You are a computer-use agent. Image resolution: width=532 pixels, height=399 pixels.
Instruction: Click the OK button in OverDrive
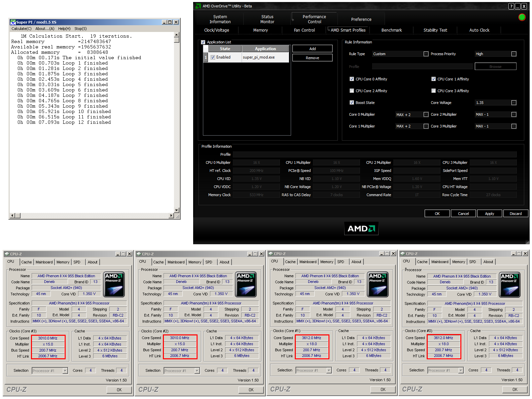[x=437, y=214]
